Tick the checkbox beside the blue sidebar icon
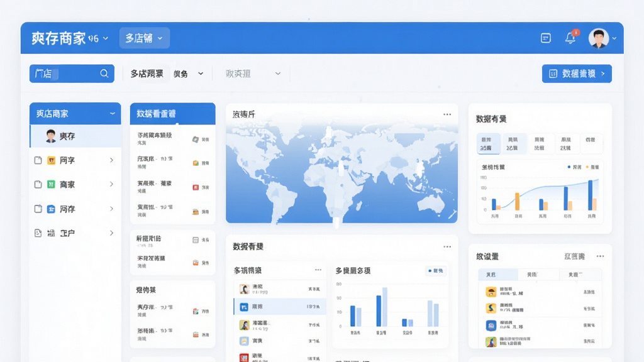The image size is (644, 362). click(38, 209)
